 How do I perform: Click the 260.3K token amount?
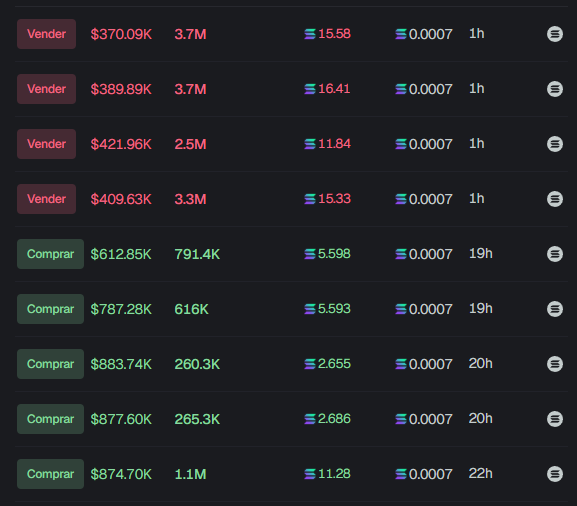(197, 364)
